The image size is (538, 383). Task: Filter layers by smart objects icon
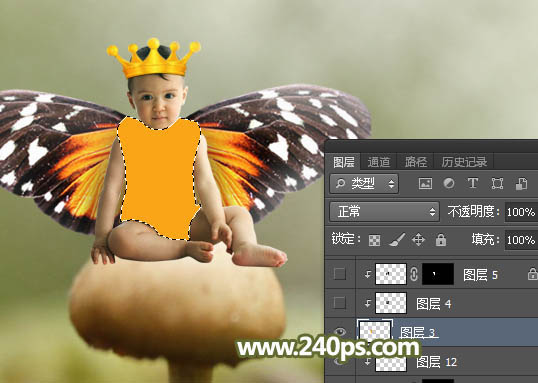pos(522,184)
